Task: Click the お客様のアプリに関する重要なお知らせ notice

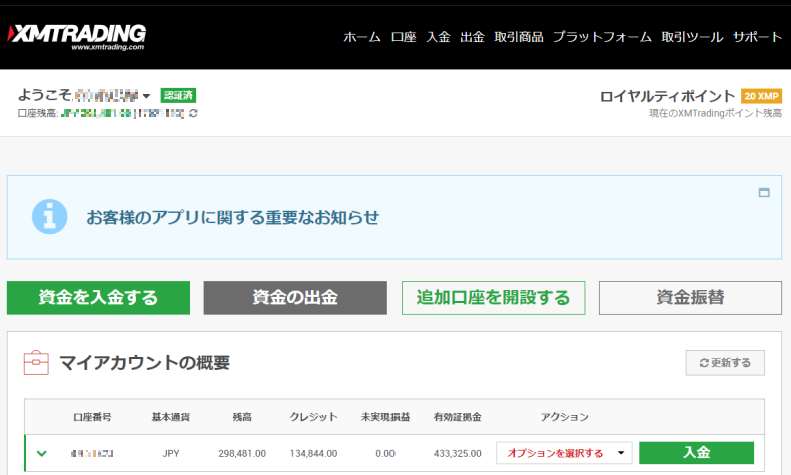Action: (233, 217)
